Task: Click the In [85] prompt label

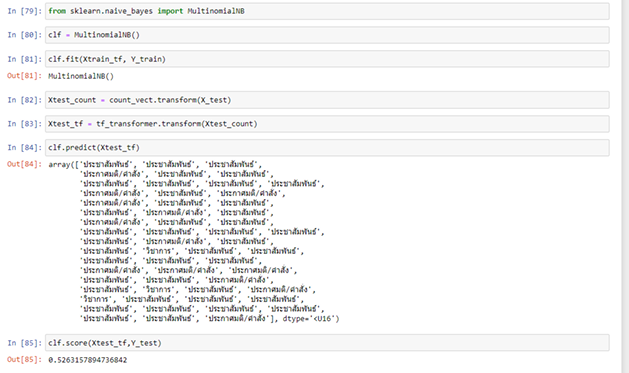Action: (x=24, y=343)
